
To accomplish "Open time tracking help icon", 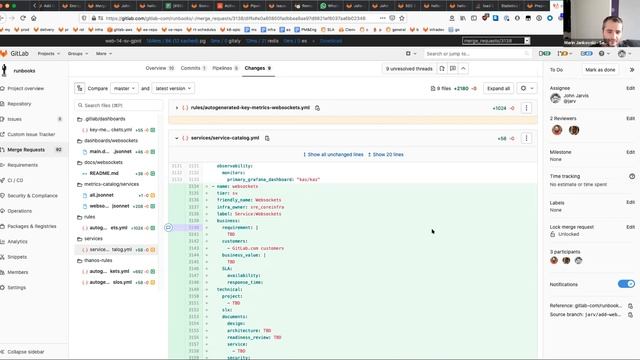I will click(x=632, y=176).
